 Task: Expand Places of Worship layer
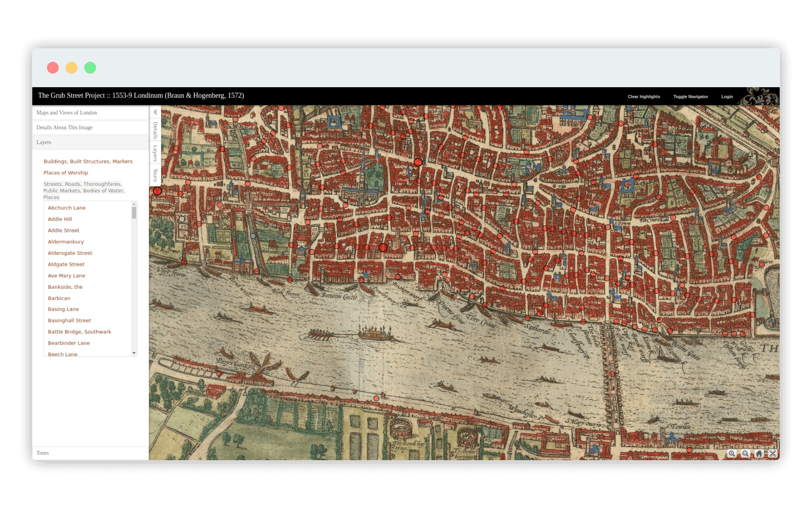point(66,173)
